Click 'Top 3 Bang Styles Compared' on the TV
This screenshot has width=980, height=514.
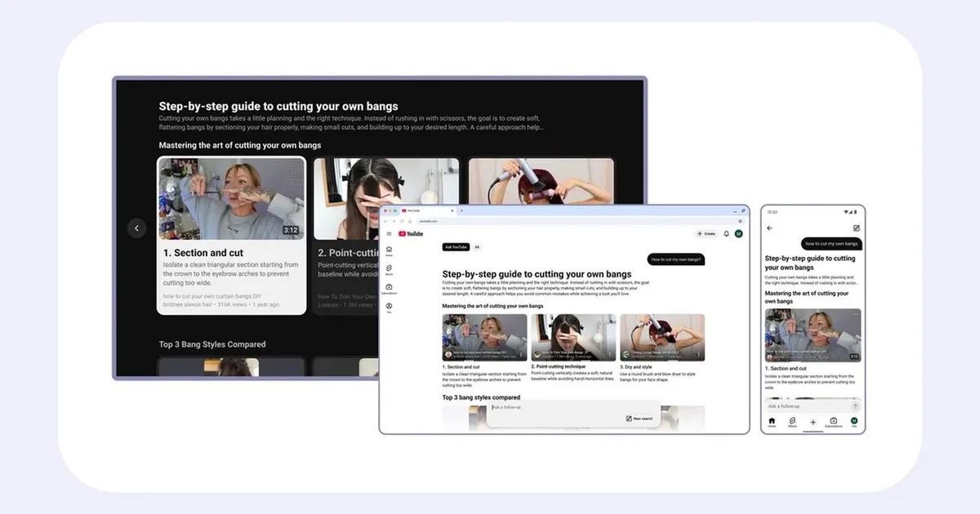click(212, 344)
